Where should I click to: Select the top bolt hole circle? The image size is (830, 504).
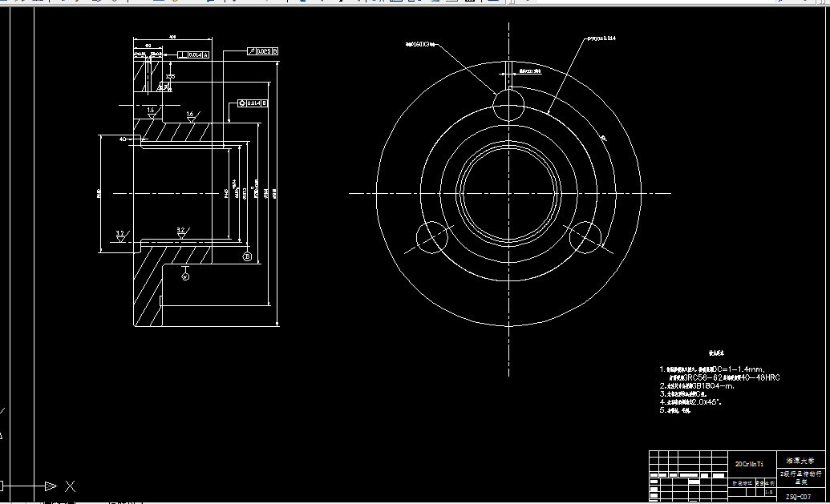click(508, 105)
